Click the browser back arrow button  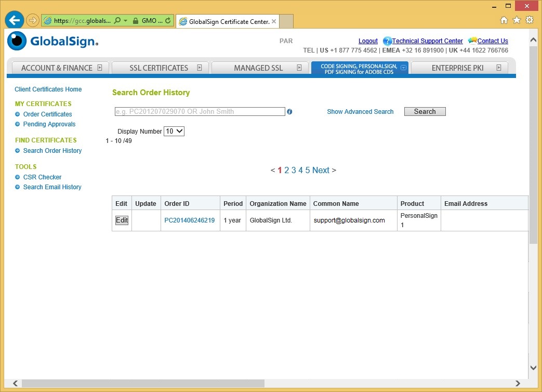[14, 20]
